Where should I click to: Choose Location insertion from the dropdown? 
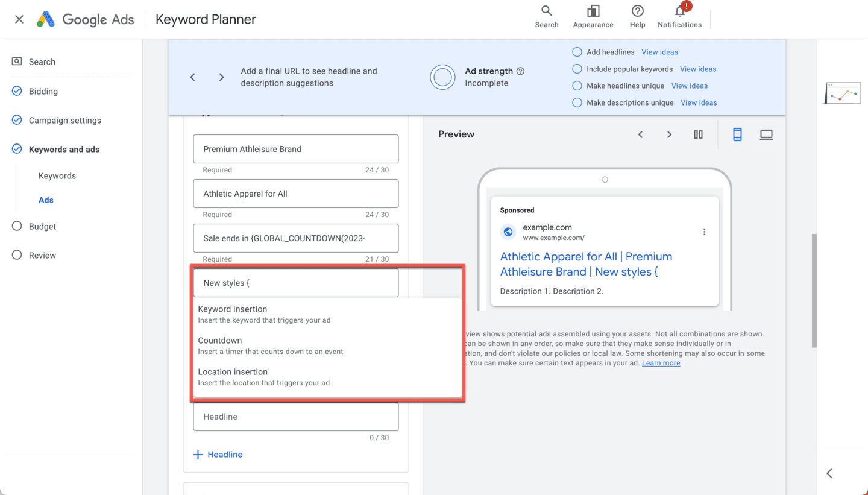click(327, 377)
